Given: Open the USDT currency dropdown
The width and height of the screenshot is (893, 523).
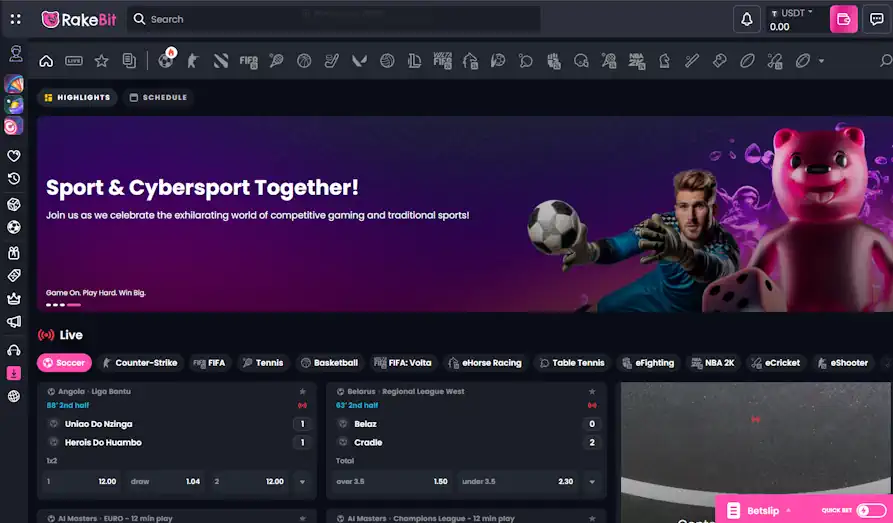Looking at the screenshot, I should (x=796, y=13).
